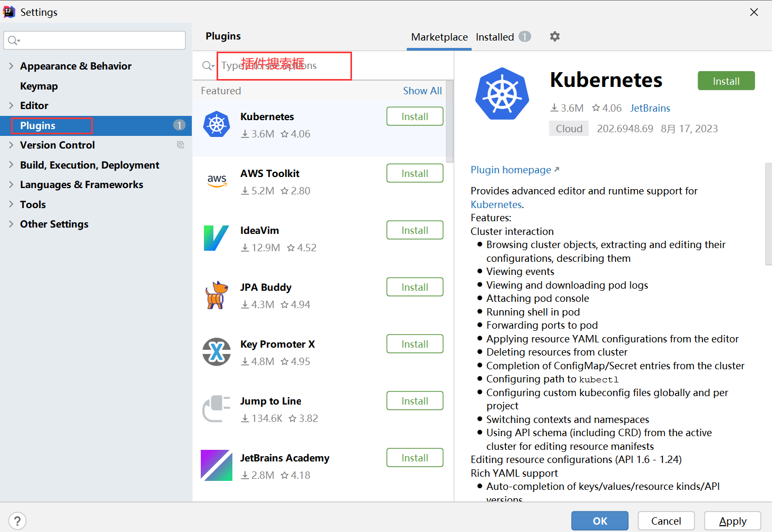Switch to the Marketplace tab
Viewport: 772px width, 532px height.
click(x=439, y=37)
